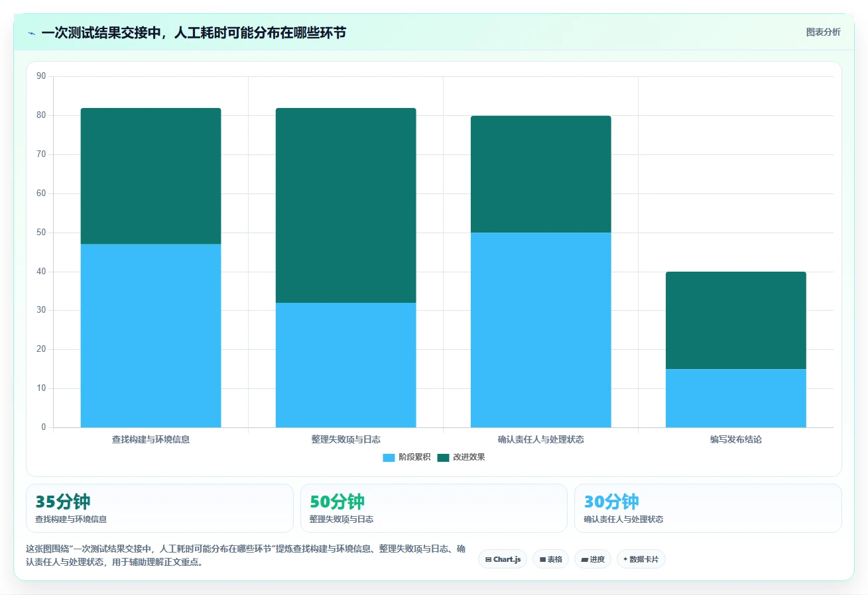
Task: Click the 数据卡片 tag icon
Action: [x=625, y=559]
